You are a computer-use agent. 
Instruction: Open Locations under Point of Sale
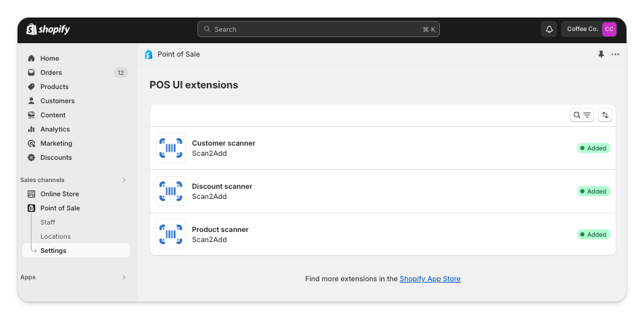[x=55, y=237]
